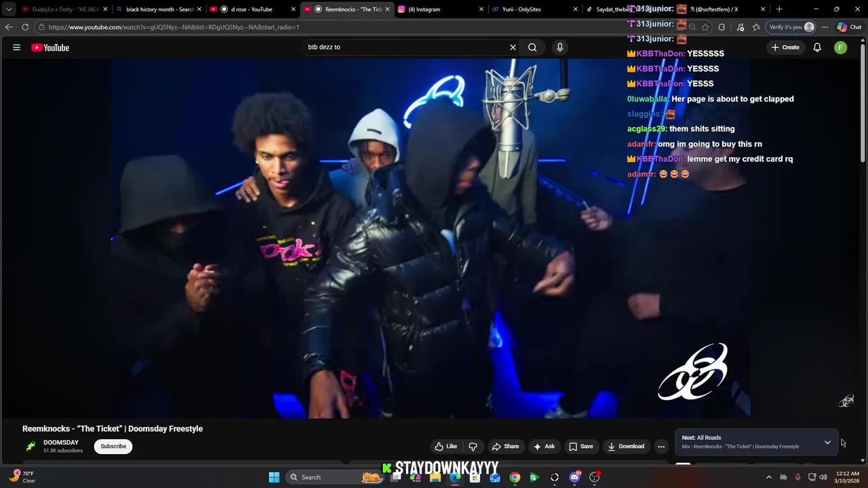The height and width of the screenshot is (488, 868).
Task: Open the YouTube guide hamburger menu
Action: [x=16, y=47]
